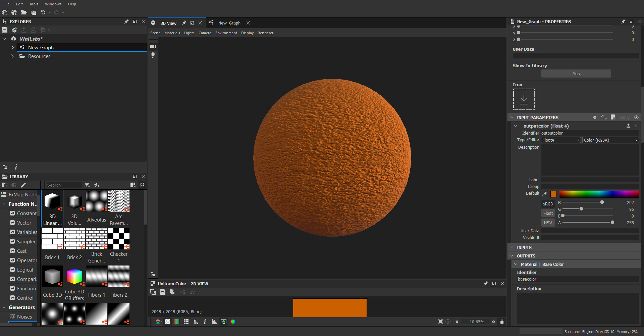
Task: Click the Apply button in Input Parameters
Action: [624, 117]
